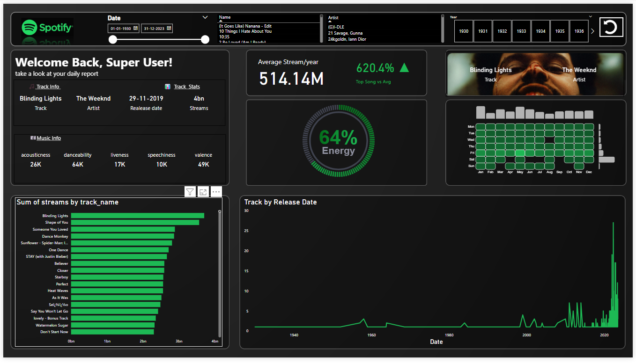Screen dimensions: 636x364
Task: Click the Fri row label in heatmap
Action: point(472,153)
